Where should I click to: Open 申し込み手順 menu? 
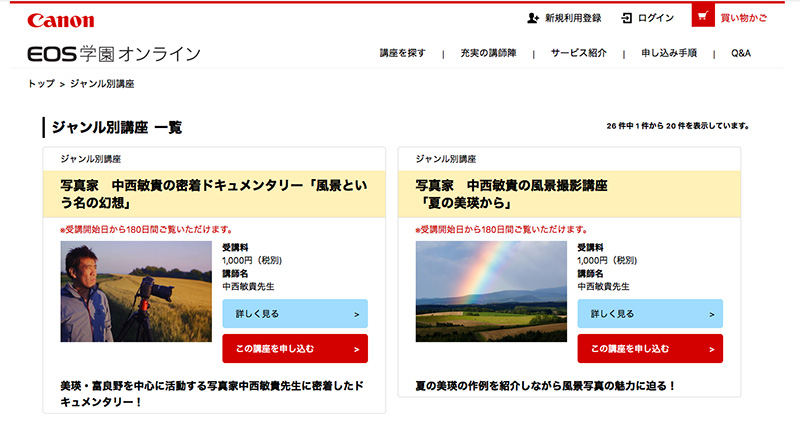[x=669, y=53]
